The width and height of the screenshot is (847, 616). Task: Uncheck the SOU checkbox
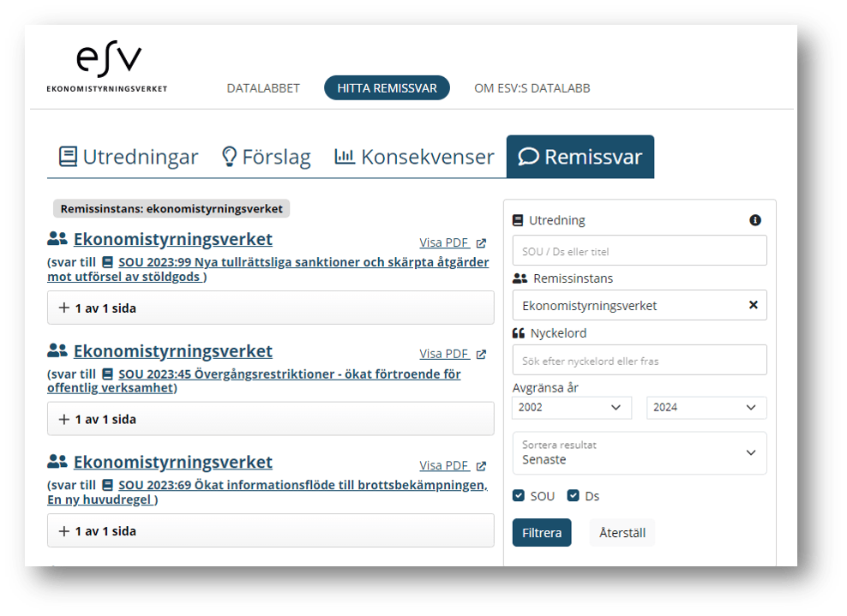coord(519,496)
